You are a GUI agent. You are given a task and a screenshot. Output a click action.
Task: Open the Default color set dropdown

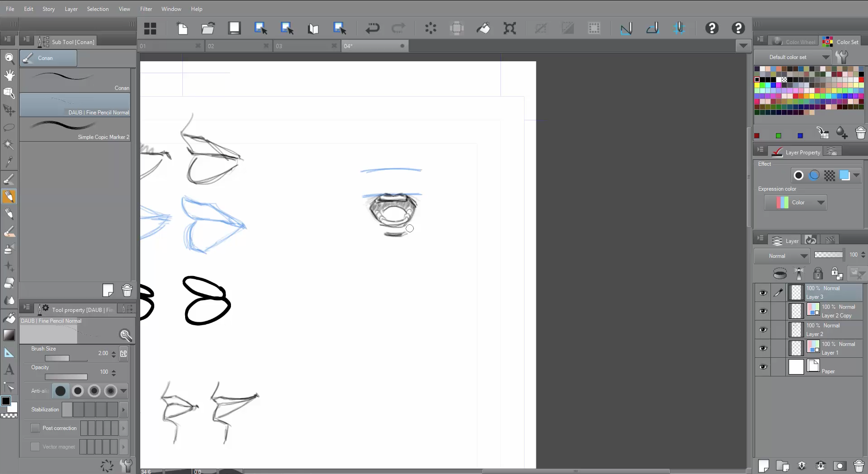tap(793, 57)
